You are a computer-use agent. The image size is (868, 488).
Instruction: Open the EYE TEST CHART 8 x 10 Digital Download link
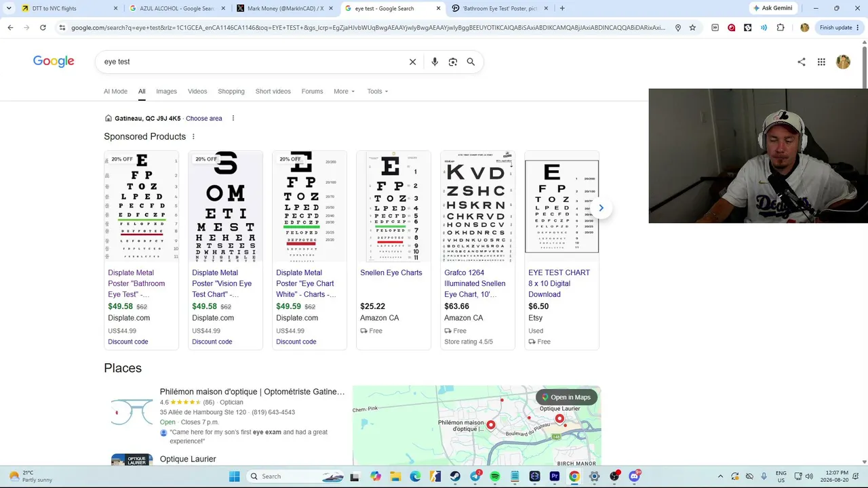[x=559, y=283]
